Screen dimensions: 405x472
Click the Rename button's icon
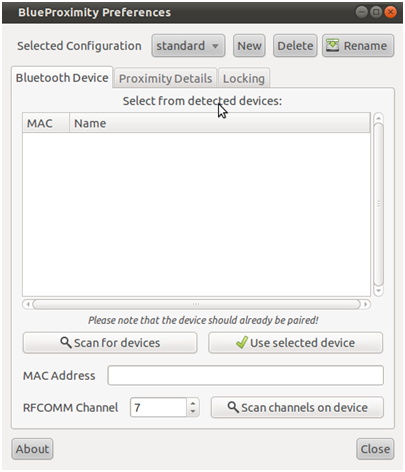[332, 45]
